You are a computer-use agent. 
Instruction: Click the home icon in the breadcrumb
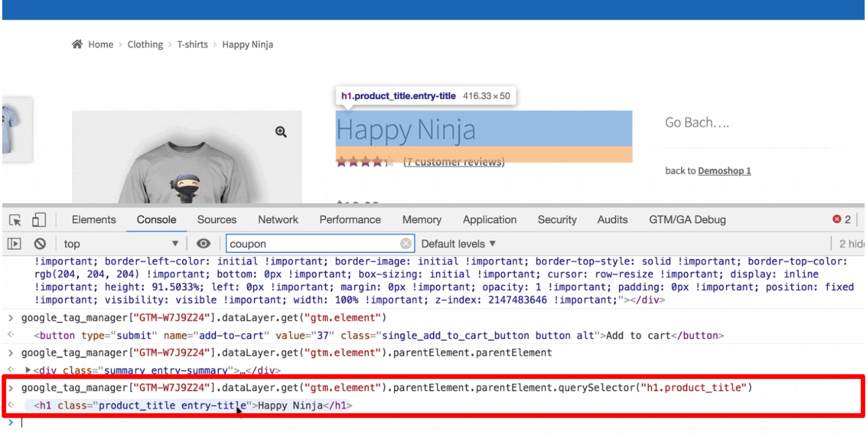[x=77, y=44]
